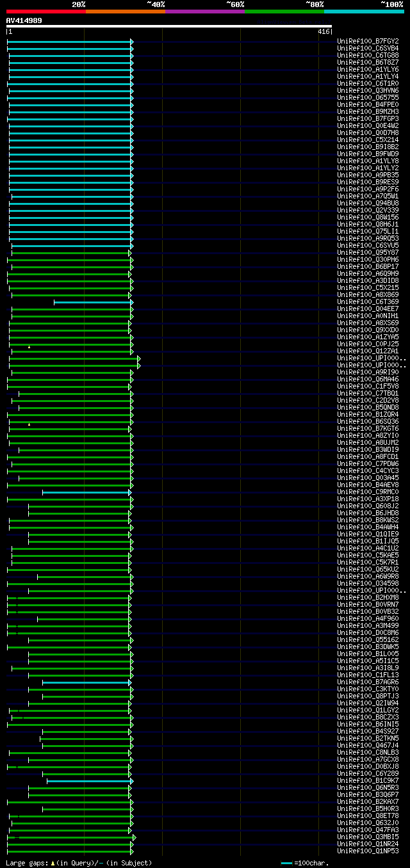The width and height of the screenshot is (410, 868).
Task: Click the short cyan alignment bar for C6T369
Action: pos(93,302)
